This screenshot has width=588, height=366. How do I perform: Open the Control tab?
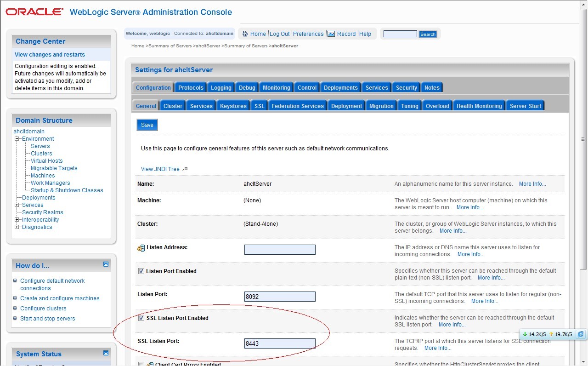click(x=307, y=88)
